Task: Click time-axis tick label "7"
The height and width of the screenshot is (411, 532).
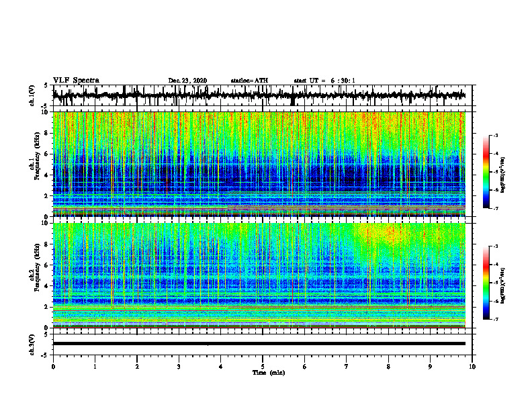Action: click(347, 367)
